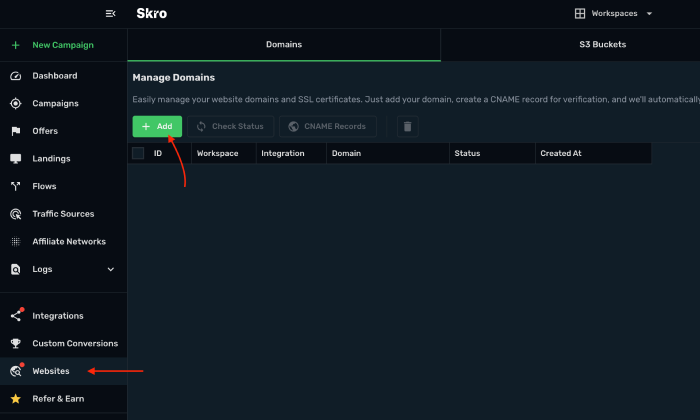Viewport: 700px width, 420px height.
Task: Expand the Logs submenu chevron
Action: click(x=111, y=270)
